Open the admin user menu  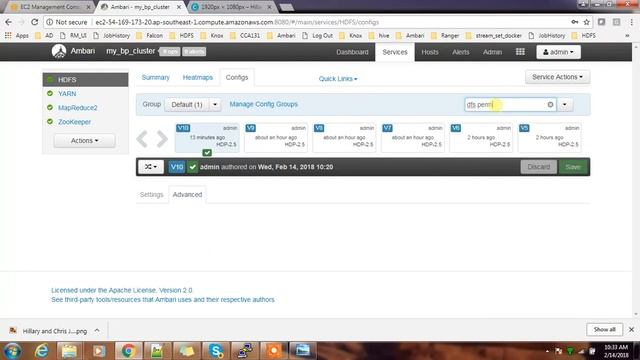point(558,52)
